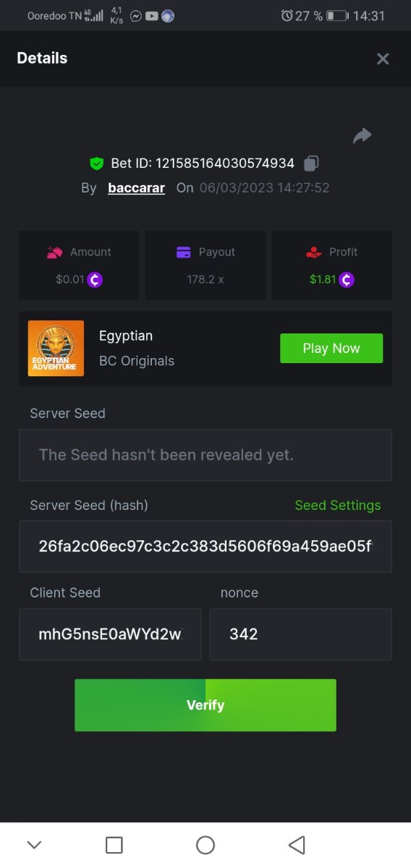The height and width of the screenshot is (868, 411).
Task: Click the Client Seed field
Action: point(110,634)
